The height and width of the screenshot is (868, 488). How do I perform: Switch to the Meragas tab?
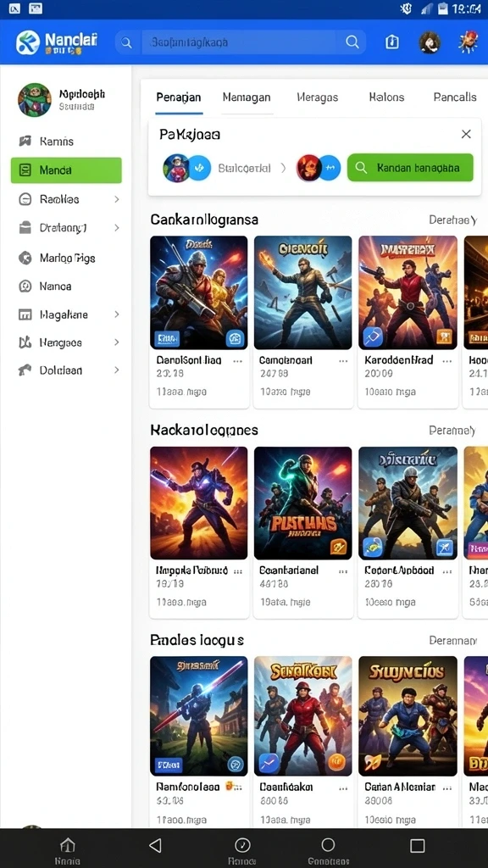318,97
